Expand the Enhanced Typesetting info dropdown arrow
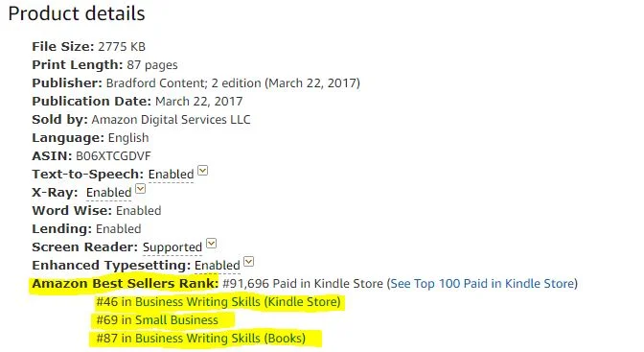The width and height of the screenshot is (644, 352). [x=248, y=262]
